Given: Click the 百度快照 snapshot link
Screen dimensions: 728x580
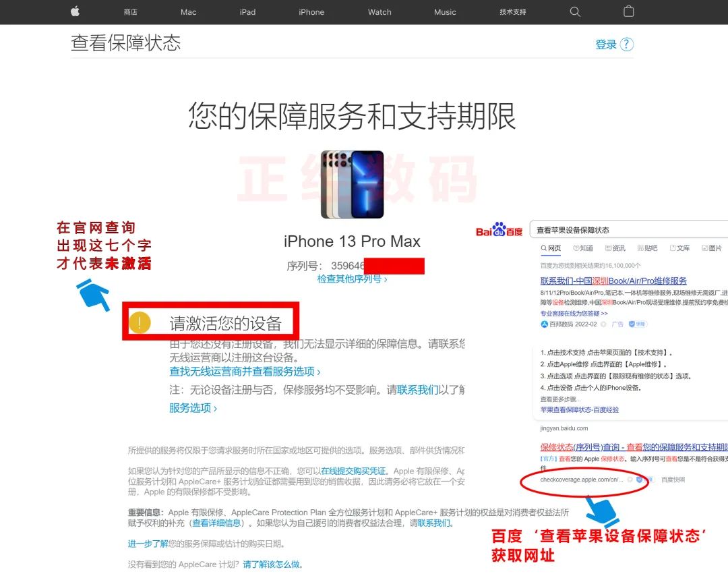Looking at the screenshot, I should tap(673, 480).
